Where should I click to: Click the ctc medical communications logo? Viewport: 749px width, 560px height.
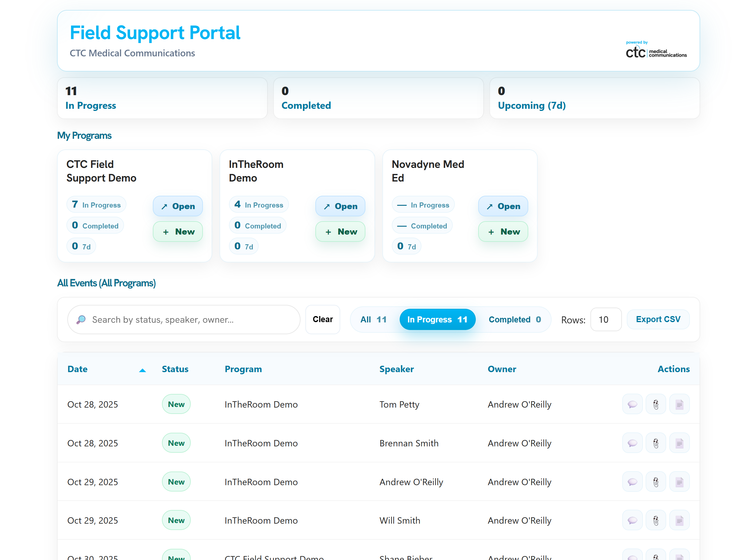(x=656, y=51)
